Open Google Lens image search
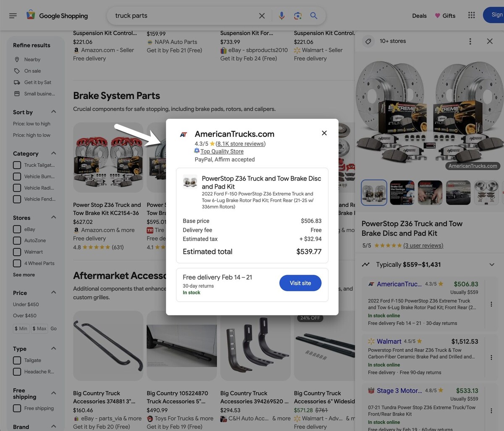This screenshot has width=504, height=431. click(x=298, y=16)
